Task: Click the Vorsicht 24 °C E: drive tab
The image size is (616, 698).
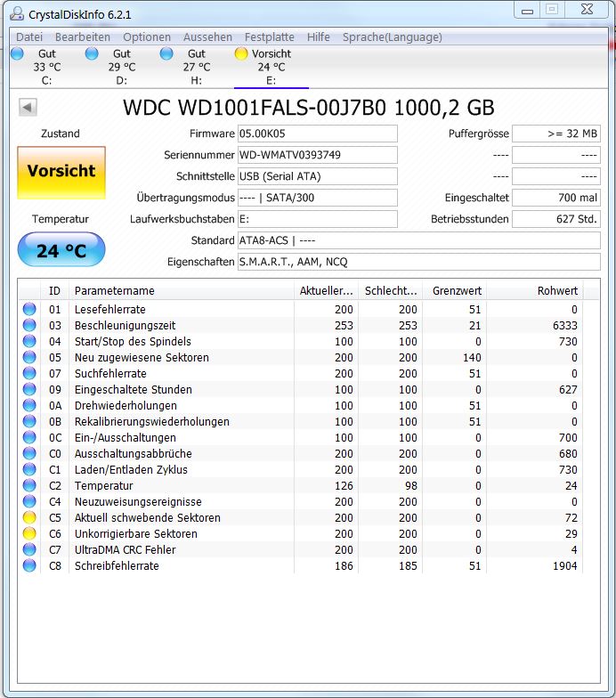Action: (x=272, y=67)
